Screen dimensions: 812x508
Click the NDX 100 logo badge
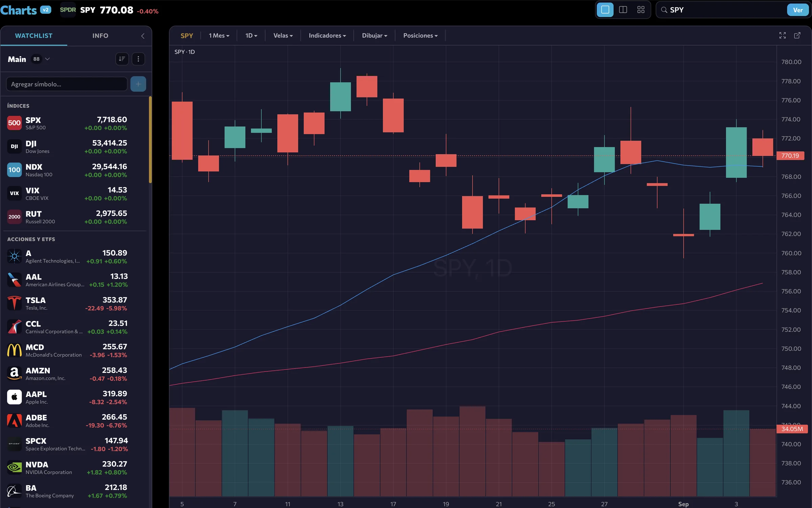pyautogui.click(x=14, y=170)
